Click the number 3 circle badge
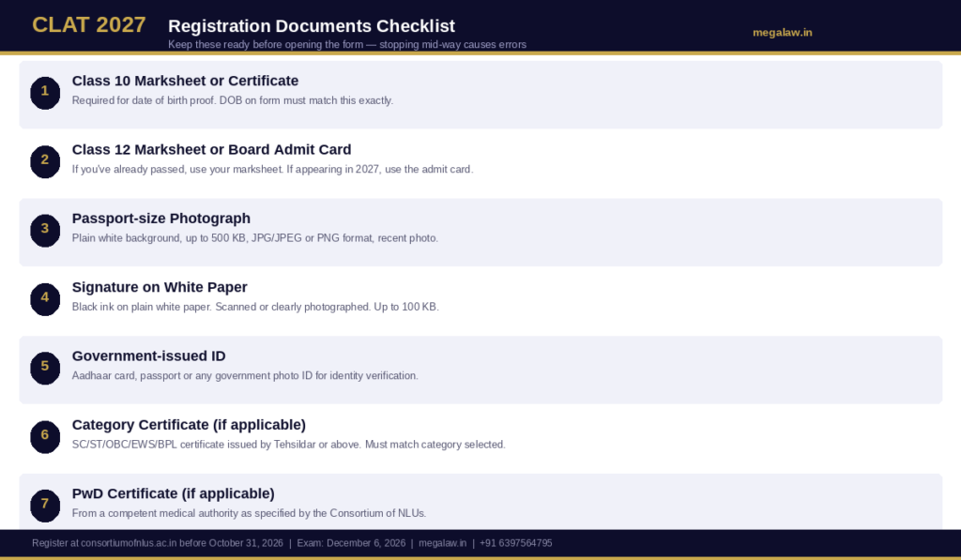 pyautogui.click(x=45, y=231)
